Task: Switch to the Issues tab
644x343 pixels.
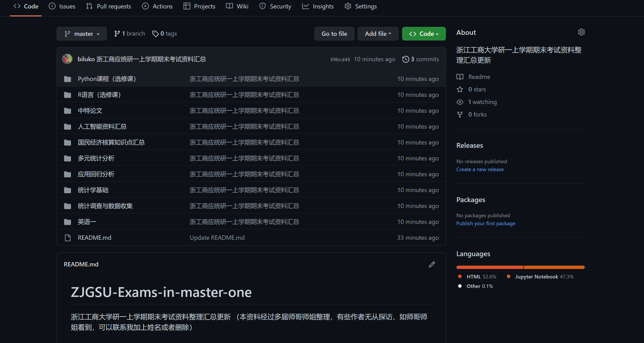Action: 62,6
